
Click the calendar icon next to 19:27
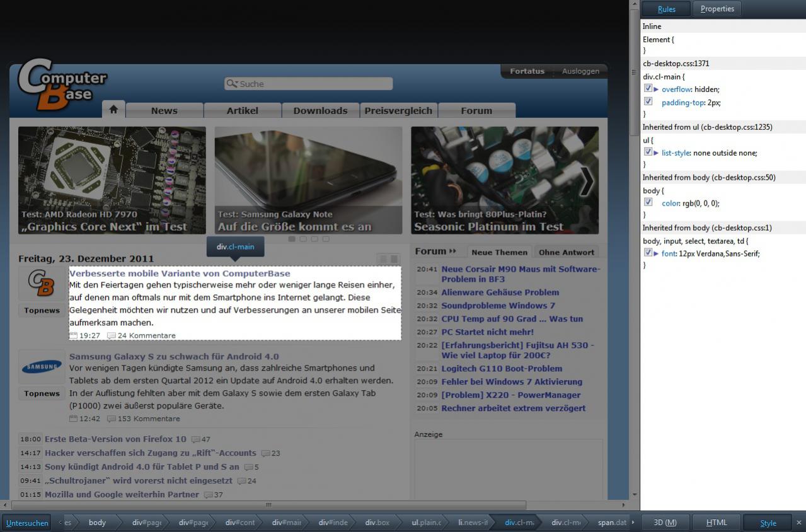(73, 335)
